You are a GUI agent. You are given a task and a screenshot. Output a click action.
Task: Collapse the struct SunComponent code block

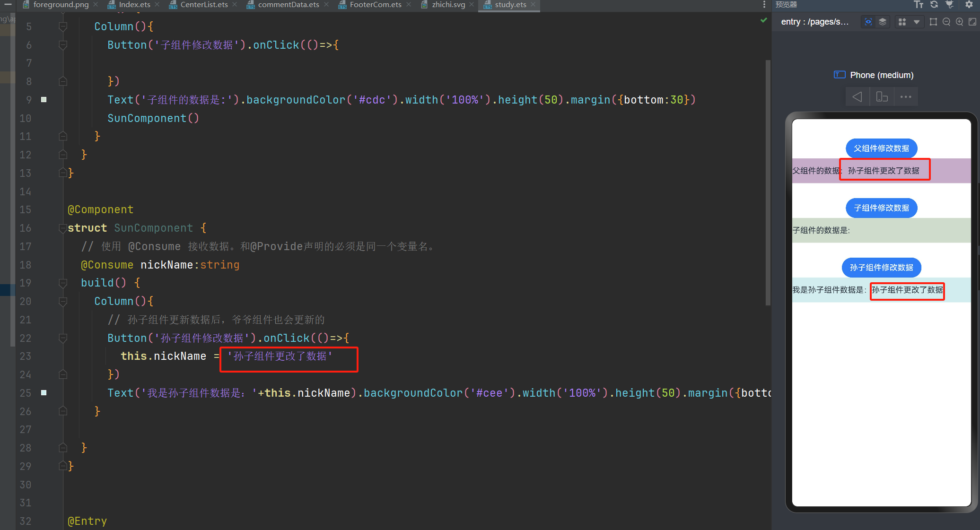[62, 228]
